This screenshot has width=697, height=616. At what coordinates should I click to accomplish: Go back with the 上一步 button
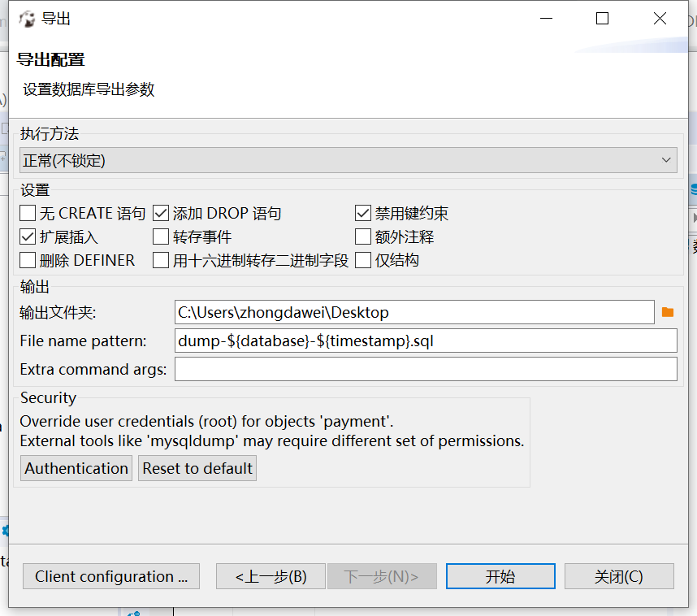click(271, 576)
